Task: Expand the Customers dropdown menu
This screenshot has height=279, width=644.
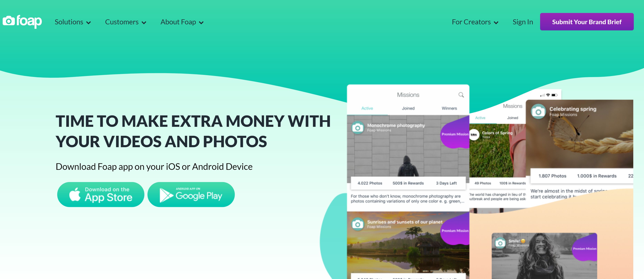Action: pos(125,22)
